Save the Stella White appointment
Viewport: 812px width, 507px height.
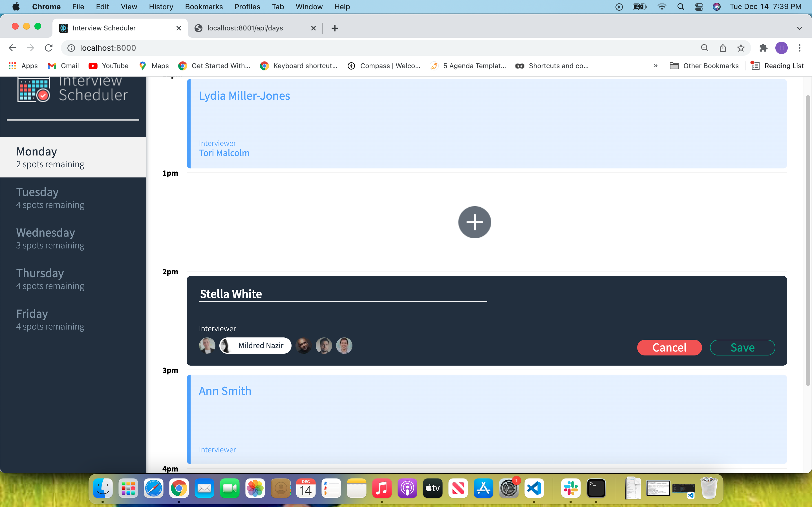pos(742,347)
